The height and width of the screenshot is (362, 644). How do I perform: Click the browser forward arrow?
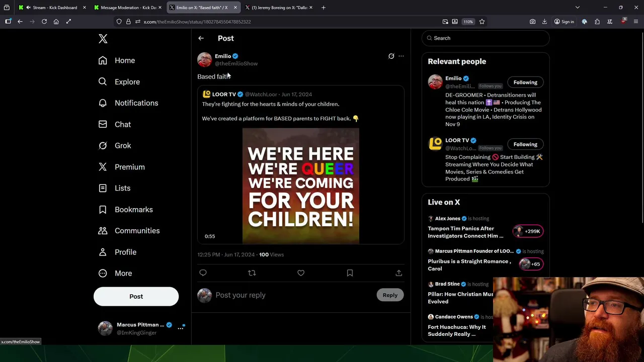pyautogui.click(x=32, y=22)
